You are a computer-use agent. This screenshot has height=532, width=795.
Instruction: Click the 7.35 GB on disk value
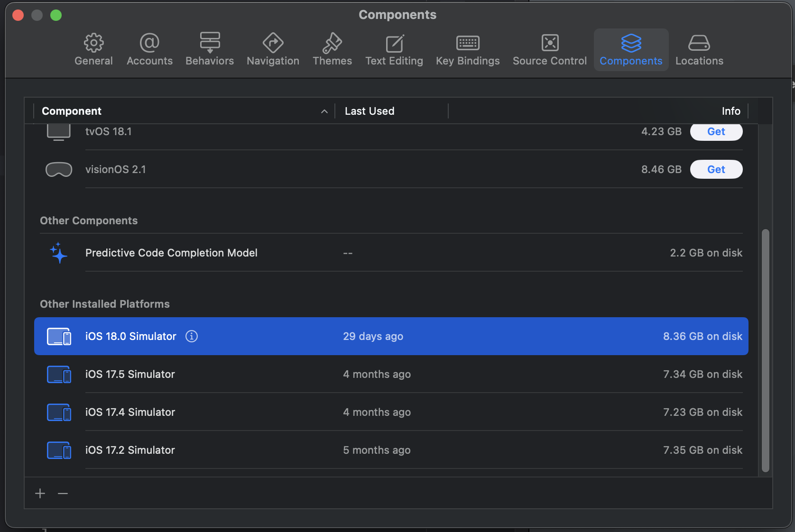703,450
